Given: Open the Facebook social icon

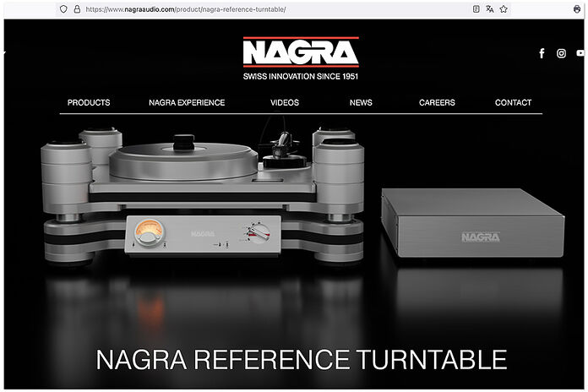Looking at the screenshot, I should (x=542, y=53).
